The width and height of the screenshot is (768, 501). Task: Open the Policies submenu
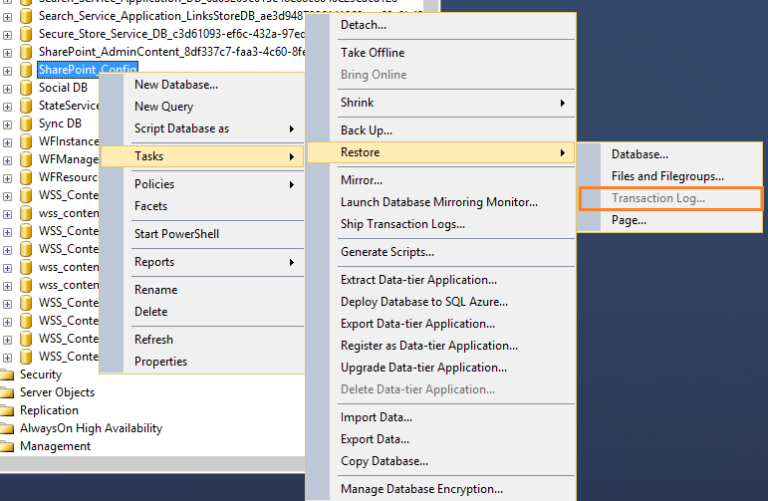[202, 184]
